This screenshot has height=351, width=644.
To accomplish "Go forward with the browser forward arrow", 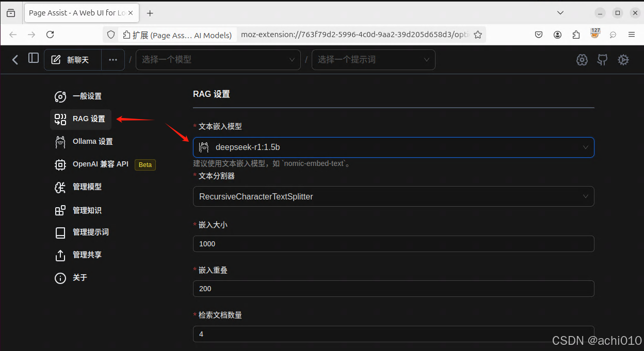I will click(x=31, y=35).
